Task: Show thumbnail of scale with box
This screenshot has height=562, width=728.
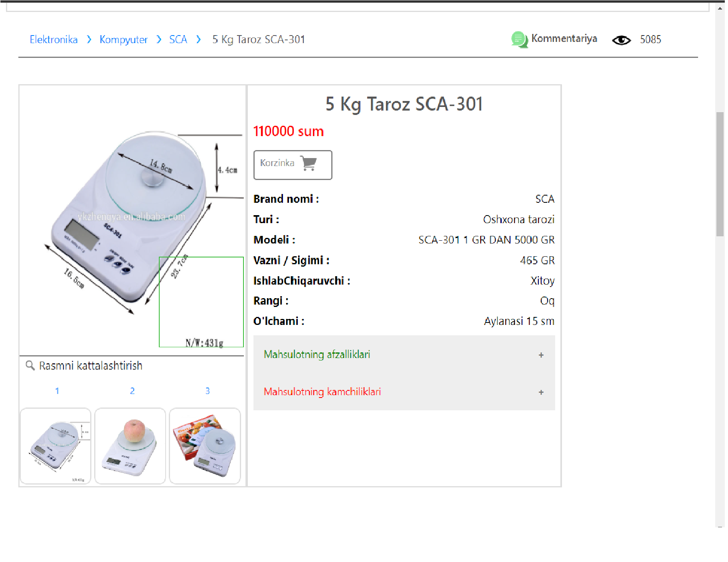Action: click(x=205, y=445)
